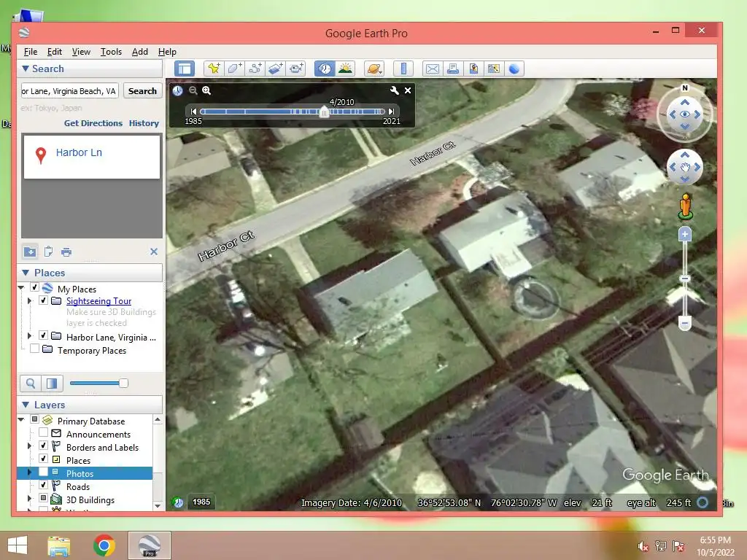Open the Tools menu
The width and height of the screenshot is (747, 560).
click(x=111, y=52)
